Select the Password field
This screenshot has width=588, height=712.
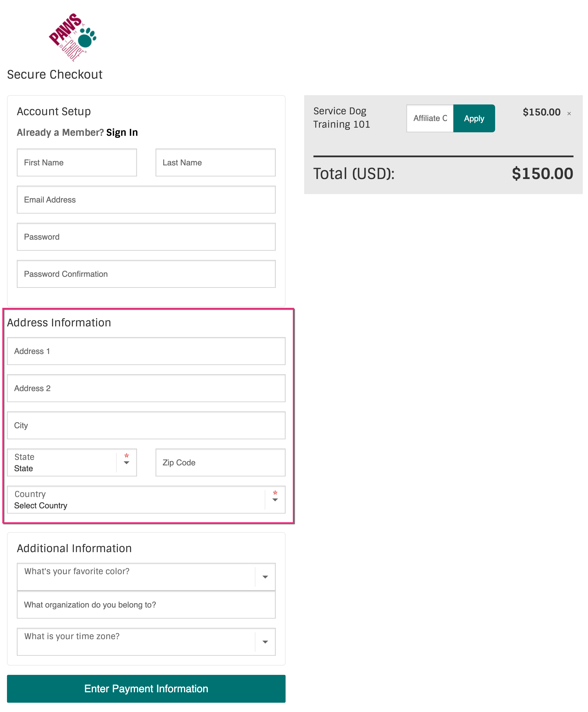click(146, 237)
